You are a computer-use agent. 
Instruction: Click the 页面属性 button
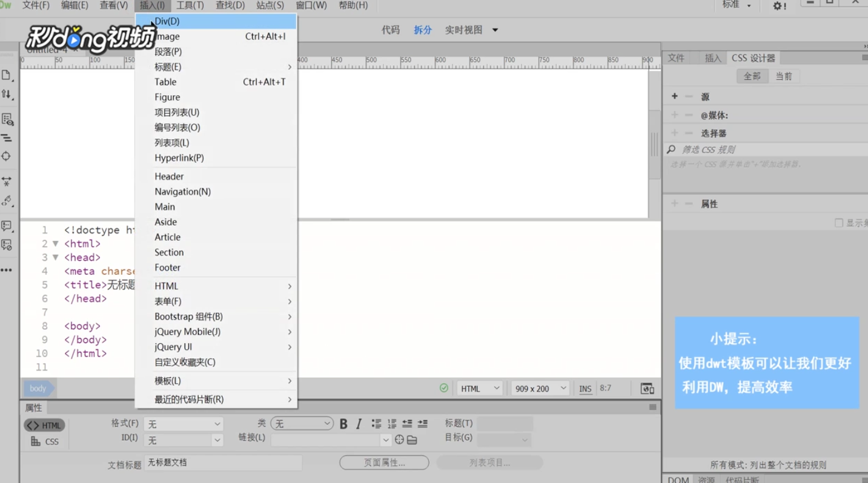(384, 462)
